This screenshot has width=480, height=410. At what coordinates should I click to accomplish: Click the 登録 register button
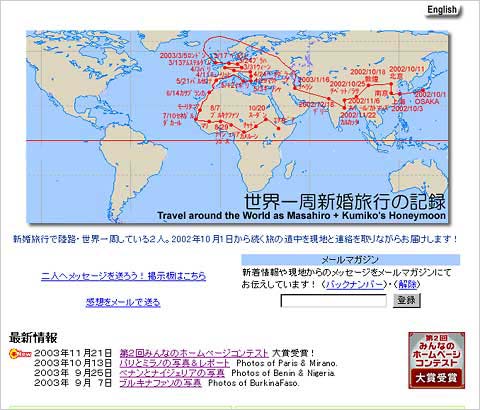[x=406, y=300]
